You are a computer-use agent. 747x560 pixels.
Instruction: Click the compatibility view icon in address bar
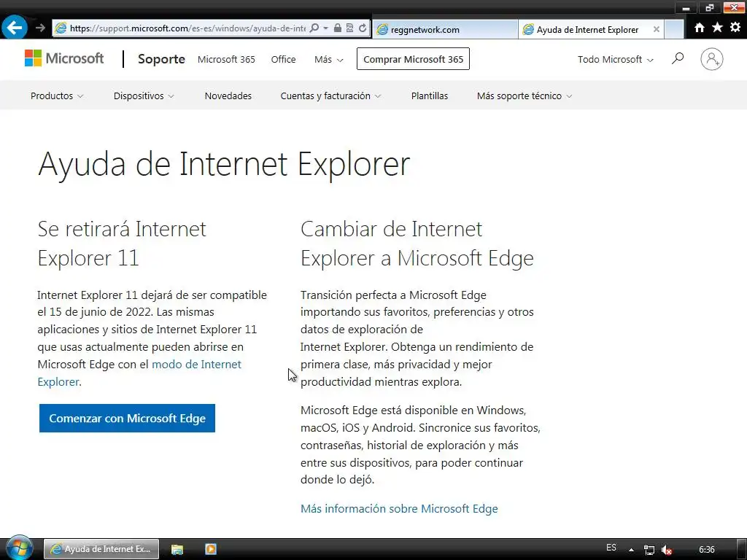pos(349,28)
